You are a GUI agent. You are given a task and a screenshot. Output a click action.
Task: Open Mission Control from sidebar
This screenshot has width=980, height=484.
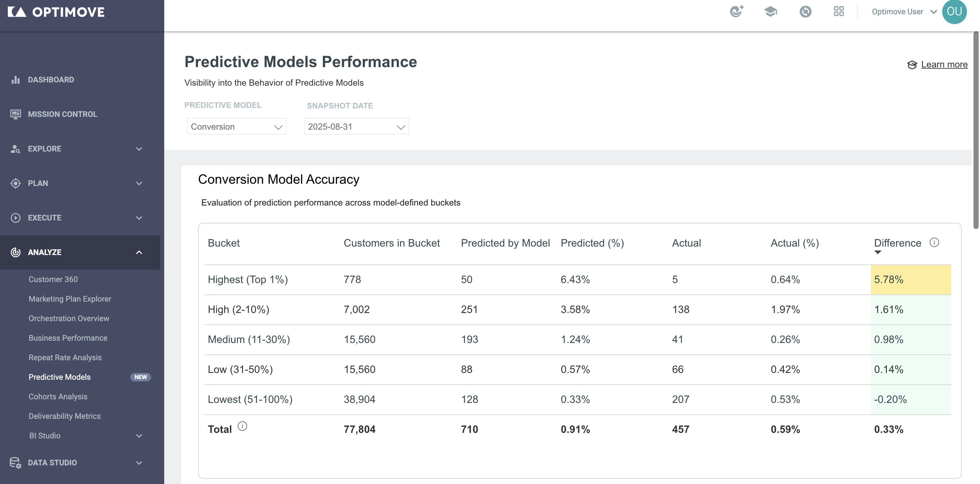63,114
